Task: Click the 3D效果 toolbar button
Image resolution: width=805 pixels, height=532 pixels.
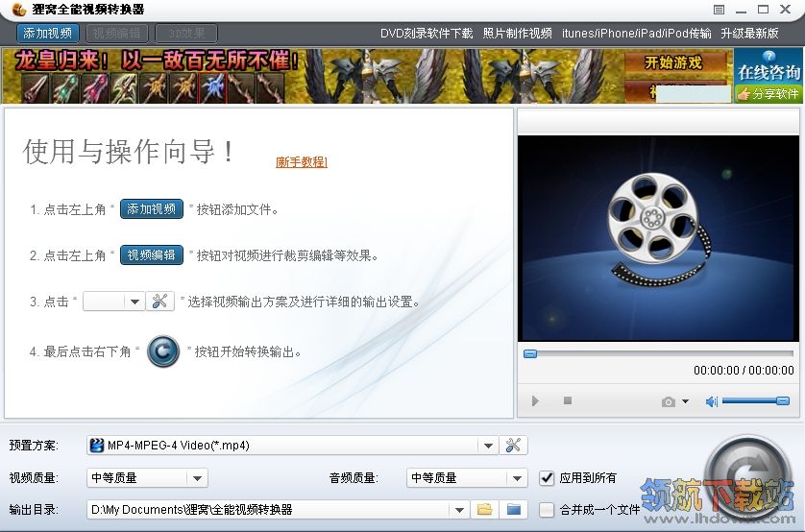Action: click(185, 34)
